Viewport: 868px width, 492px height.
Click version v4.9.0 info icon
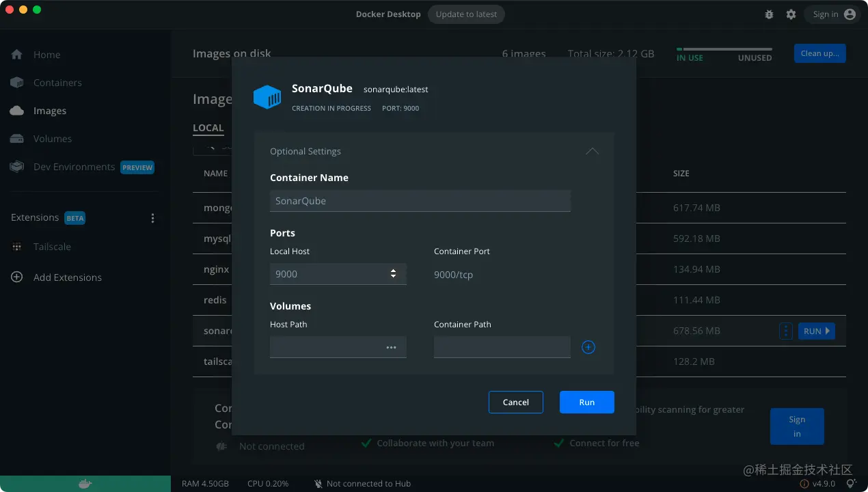pos(804,484)
